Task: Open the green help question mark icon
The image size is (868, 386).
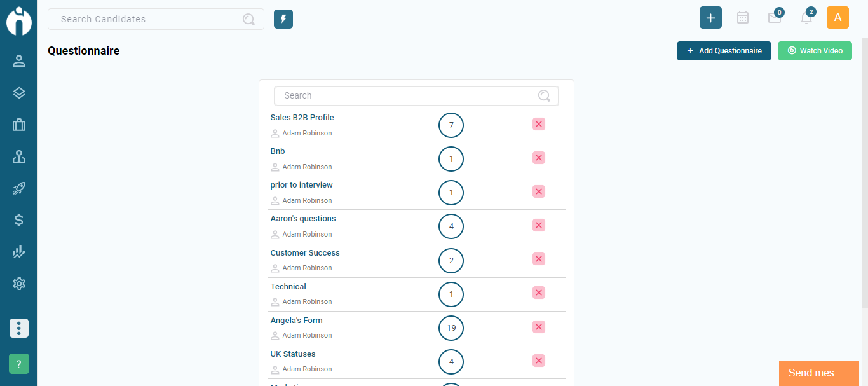Action: point(19,364)
